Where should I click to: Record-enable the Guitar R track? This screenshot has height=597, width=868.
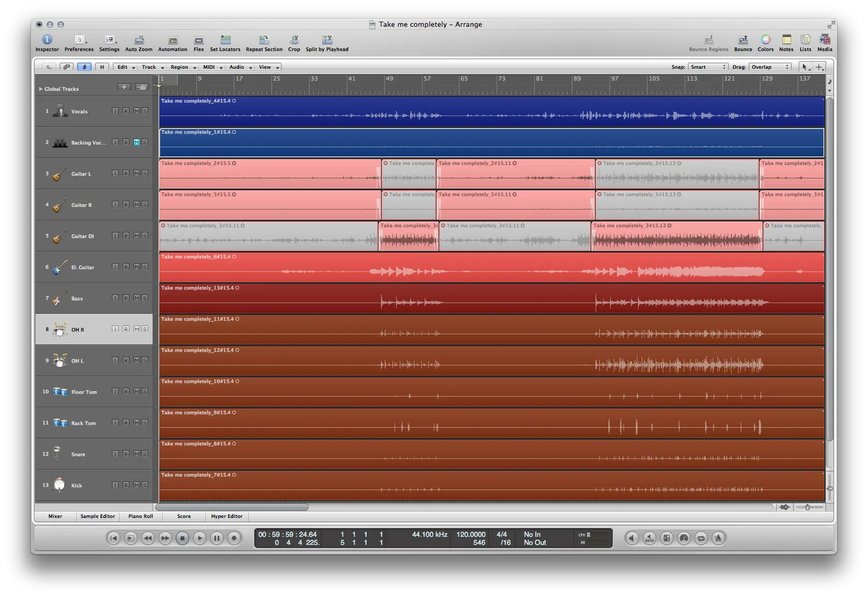coord(126,205)
